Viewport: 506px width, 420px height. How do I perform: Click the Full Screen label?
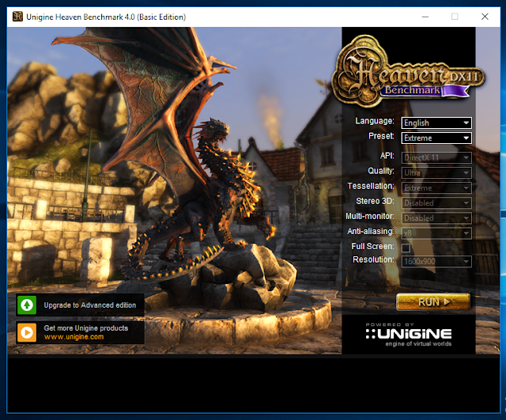tap(372, 246)
